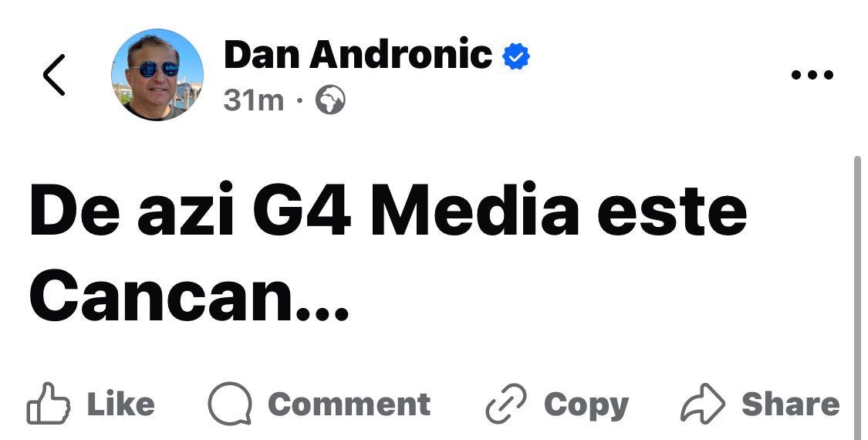The width and height of the screenshot is (868, 440).
Task: Click the Like text label
Action: click(x=120, y=404)
